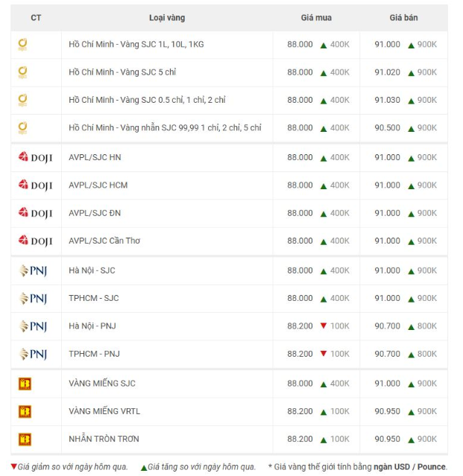Click red triangle in the price-decrease legend
Image resolution: width=463 pixels, height=476 pixels.
point(13,466)
